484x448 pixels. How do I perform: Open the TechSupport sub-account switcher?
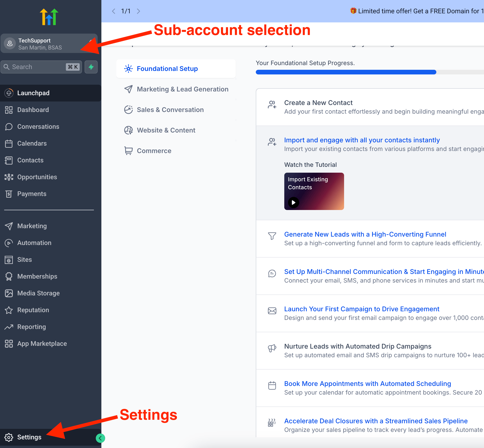(x=49, y=44)
